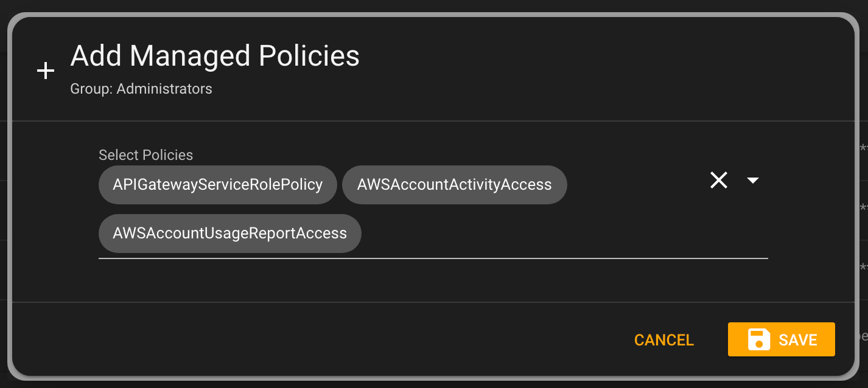Click the plus icon beside Add Managed Policies
The width and height of the screenshot is (868, 388).
(x=46, y=71)
